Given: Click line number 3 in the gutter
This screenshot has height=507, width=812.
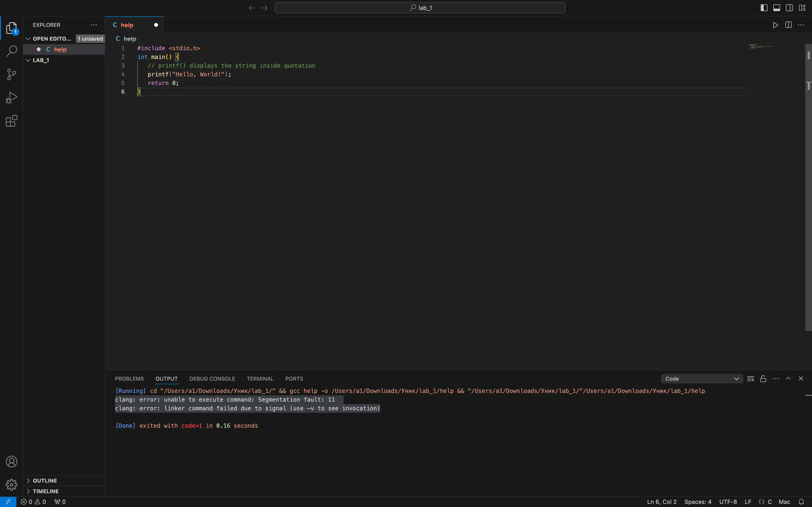Looking at the screenshot, I should pyautogui.click(x=123, y=66).
